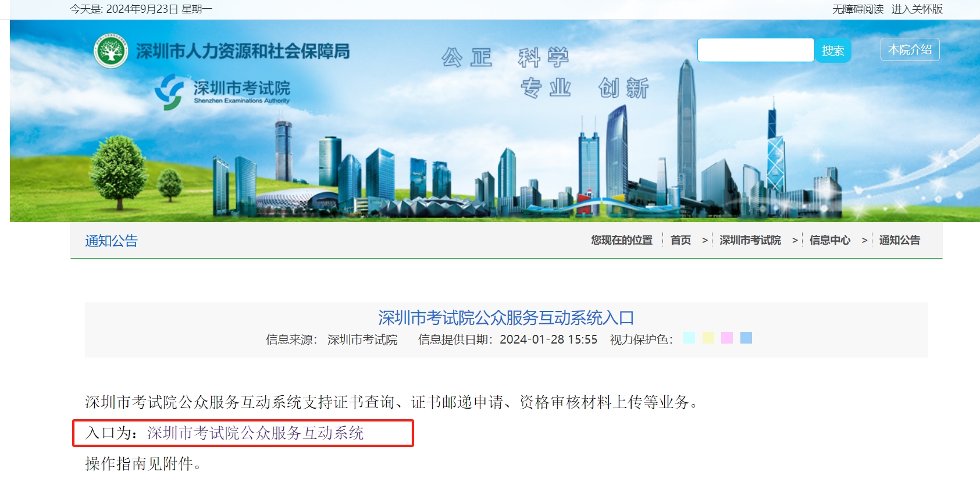
Task: Open the 深圳市考试院公众服务互动系统 entry link
Action: point(255,433)
